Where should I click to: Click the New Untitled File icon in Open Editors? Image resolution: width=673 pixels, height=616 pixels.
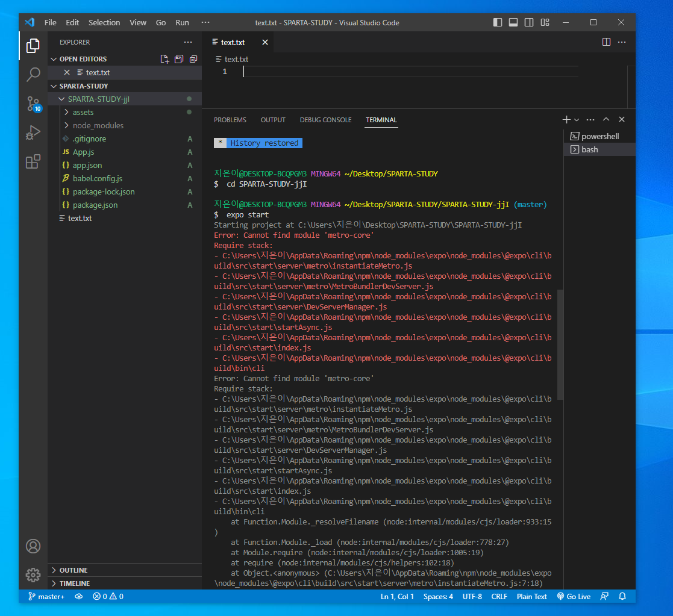click(x=164, y=59)
